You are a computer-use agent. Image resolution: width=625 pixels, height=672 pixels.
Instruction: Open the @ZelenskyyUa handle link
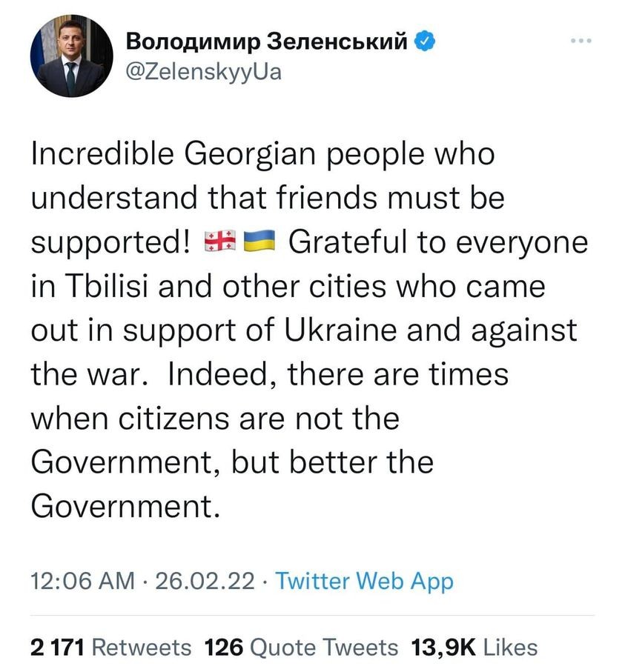(x=205, y=73)
